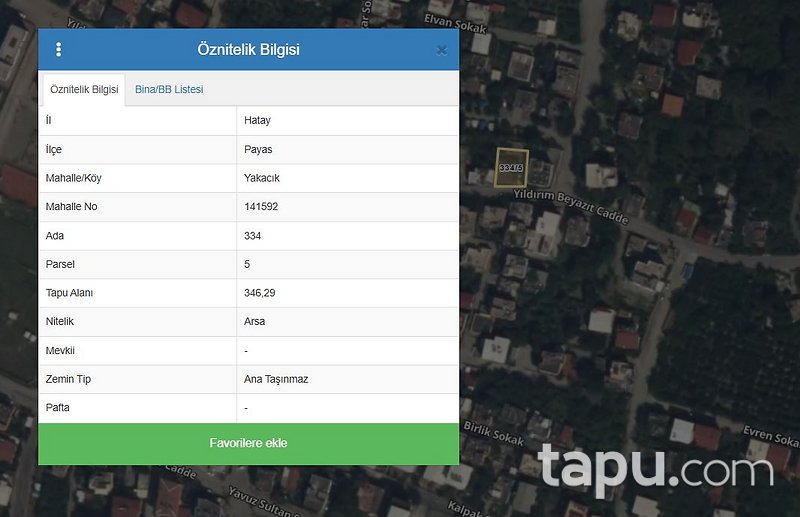The width and height of the screenshot is (800, 517).
Task: Switch to the Bina/BB Listesi tab
Action: tap(169, 89)
